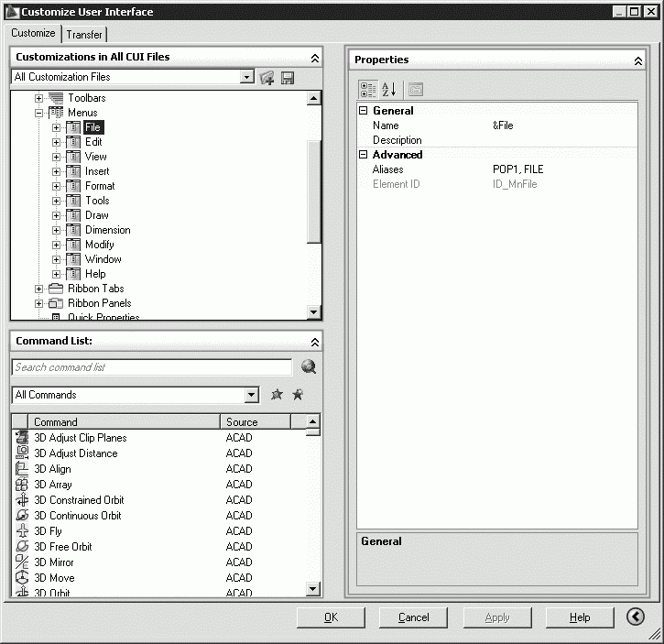Click the find command magnifier icon

[308, 367]
